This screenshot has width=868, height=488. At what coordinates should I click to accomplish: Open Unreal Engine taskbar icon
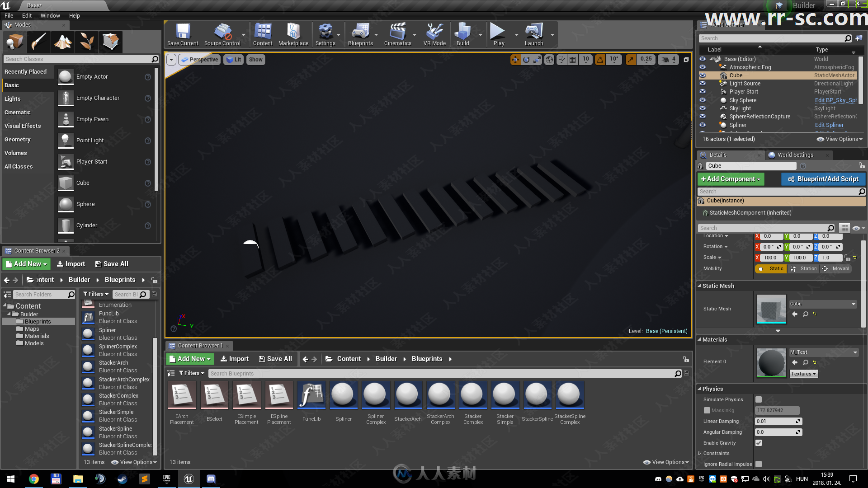coord(189,479)
